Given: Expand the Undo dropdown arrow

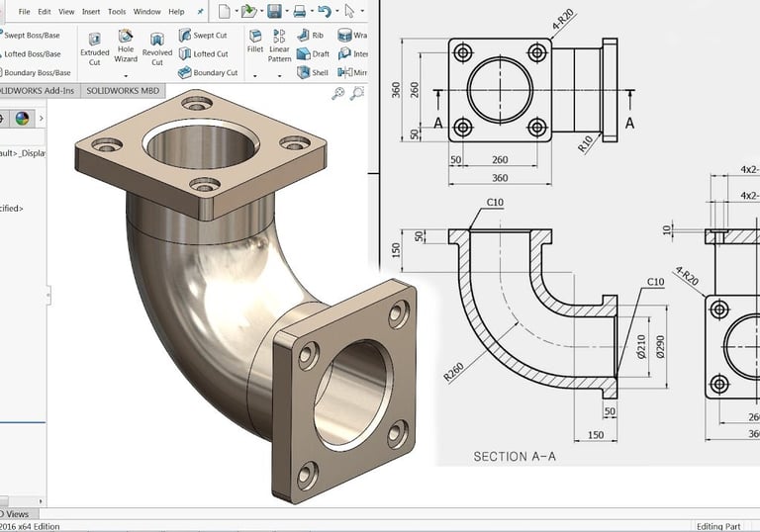Looking at the screenshot, I should click(336, 11).
